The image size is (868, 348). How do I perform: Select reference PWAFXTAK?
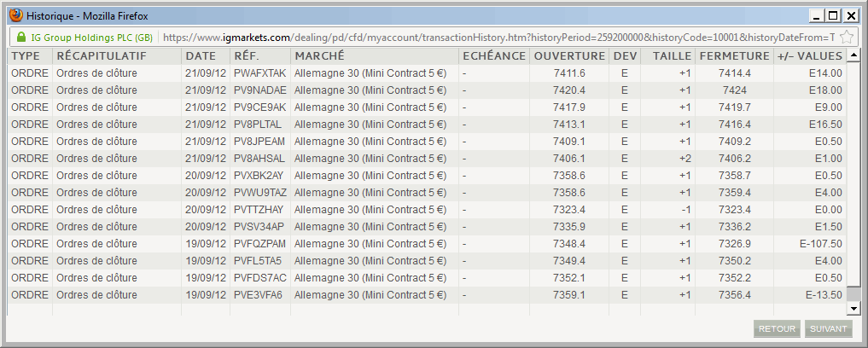coord(260,73)
